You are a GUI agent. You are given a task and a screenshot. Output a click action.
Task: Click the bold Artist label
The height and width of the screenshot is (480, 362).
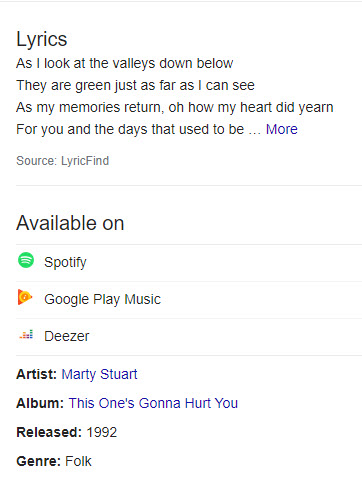(x=37, y=374)
